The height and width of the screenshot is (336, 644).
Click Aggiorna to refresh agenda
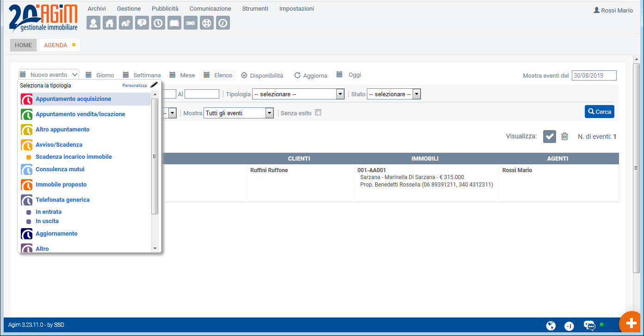click(x=311, y=75)
